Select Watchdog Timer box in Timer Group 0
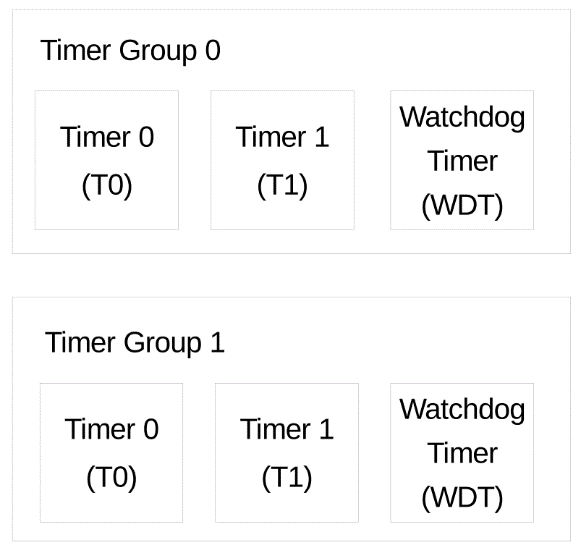The width and height of the screenshot is (581, 553). point(462,160)
